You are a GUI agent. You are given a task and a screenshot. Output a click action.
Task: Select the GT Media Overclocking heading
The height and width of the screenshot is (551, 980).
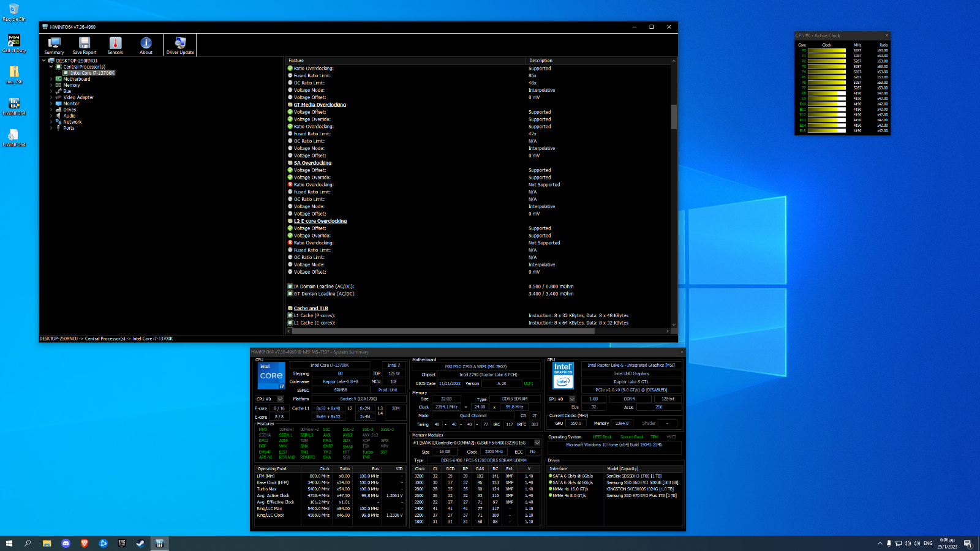(x=320, y=105)
